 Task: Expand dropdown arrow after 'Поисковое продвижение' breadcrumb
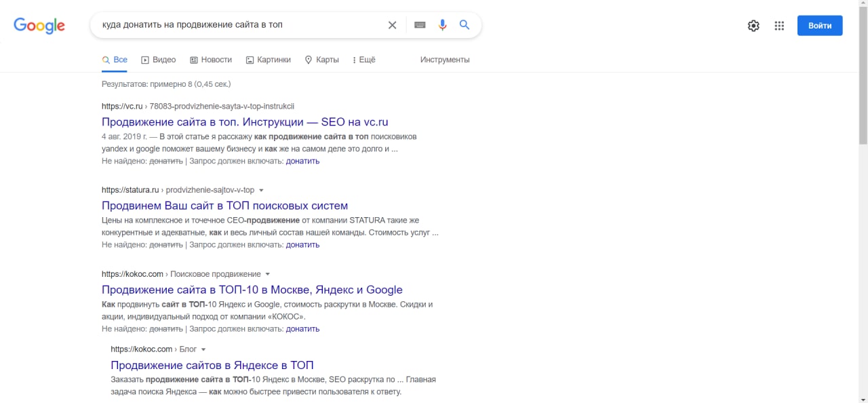(268, 275)
